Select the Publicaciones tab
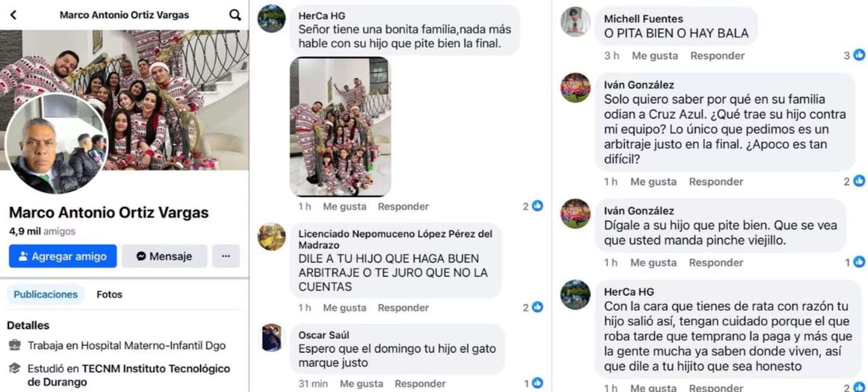The height and width of the screenshot is (392, 868). pyautogui.click(x=45, y=294)
